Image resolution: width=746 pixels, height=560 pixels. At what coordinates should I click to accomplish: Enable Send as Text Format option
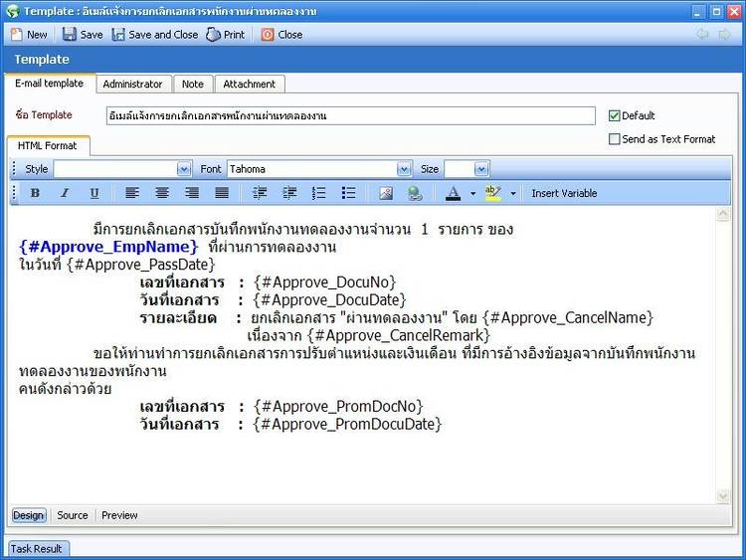pyautogui.click(x=615, y=139)
